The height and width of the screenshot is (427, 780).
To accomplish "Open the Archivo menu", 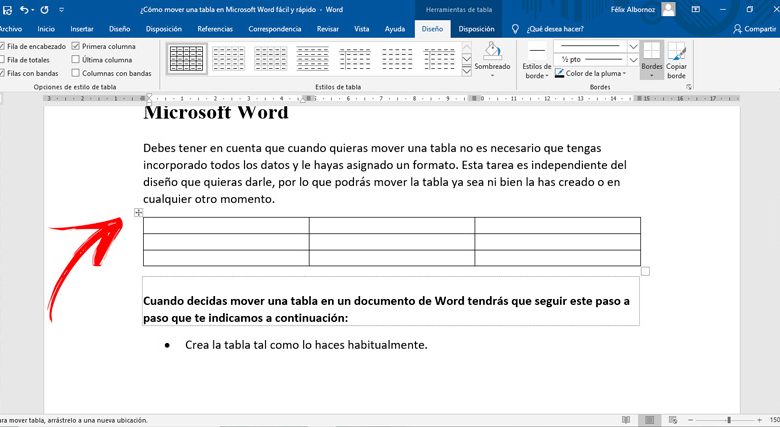I will coord(10,29).
